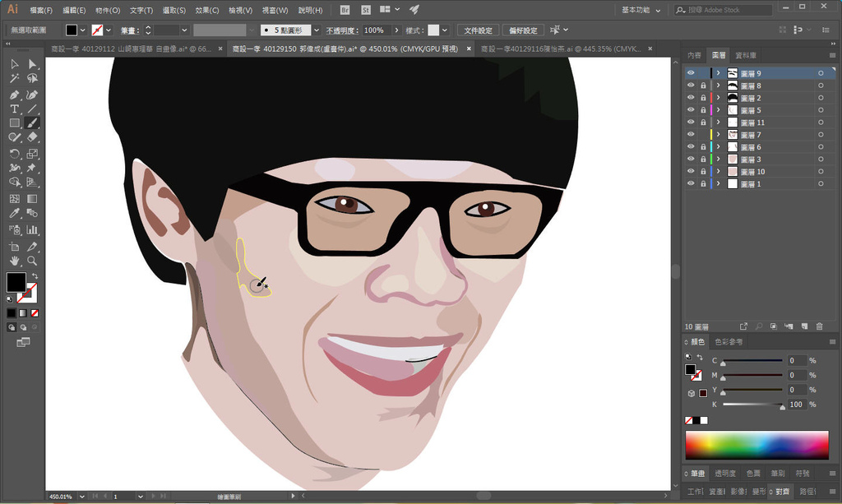
Task: Switch to the 資料庫 panel tab
Action: point(745,55)
